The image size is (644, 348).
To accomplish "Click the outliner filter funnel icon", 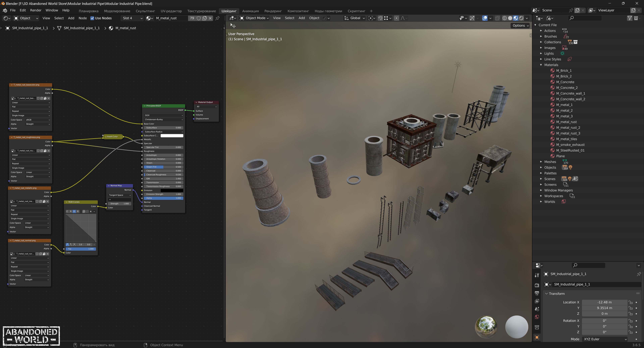I will pyautogui.click(x=630, y=18).
